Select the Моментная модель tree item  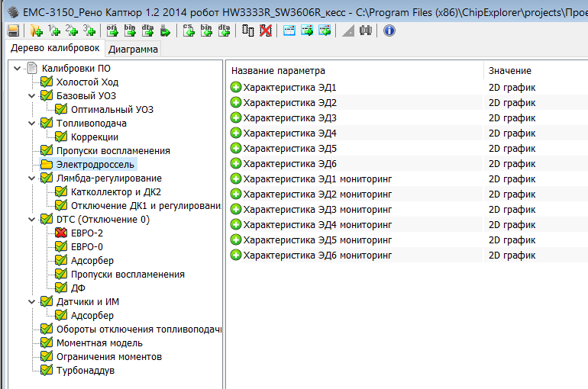(x=99, y=343)
